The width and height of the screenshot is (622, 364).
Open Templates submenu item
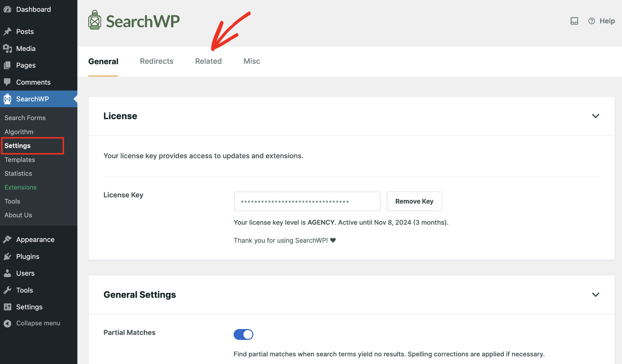[x=20, y=160]
